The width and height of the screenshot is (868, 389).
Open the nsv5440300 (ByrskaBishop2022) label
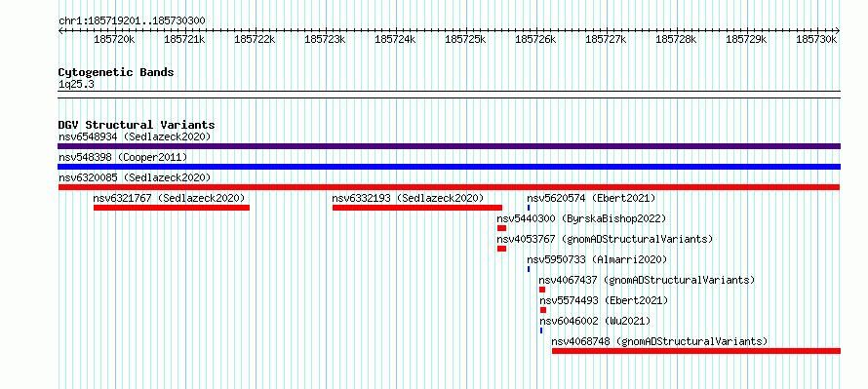[581, 218]
